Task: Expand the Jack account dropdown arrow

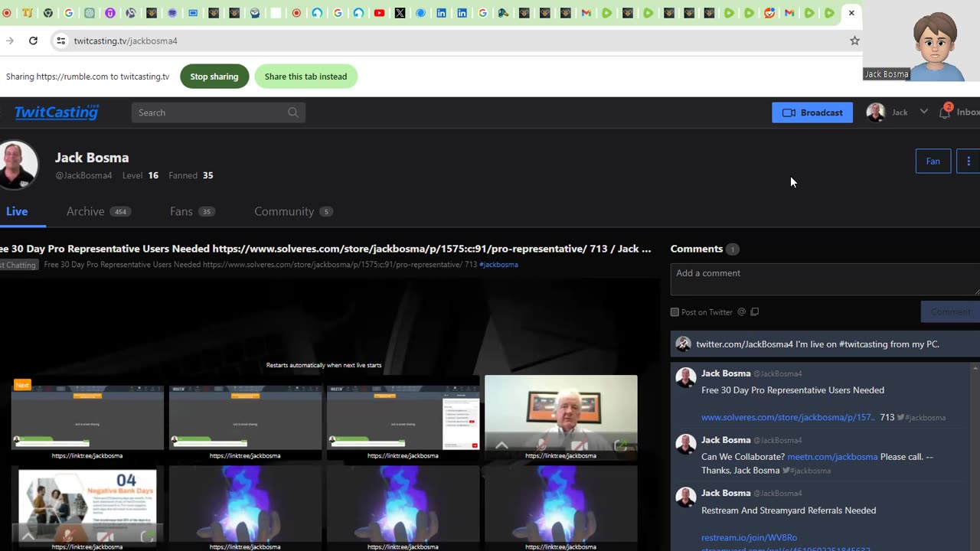Action: [923, 112]
